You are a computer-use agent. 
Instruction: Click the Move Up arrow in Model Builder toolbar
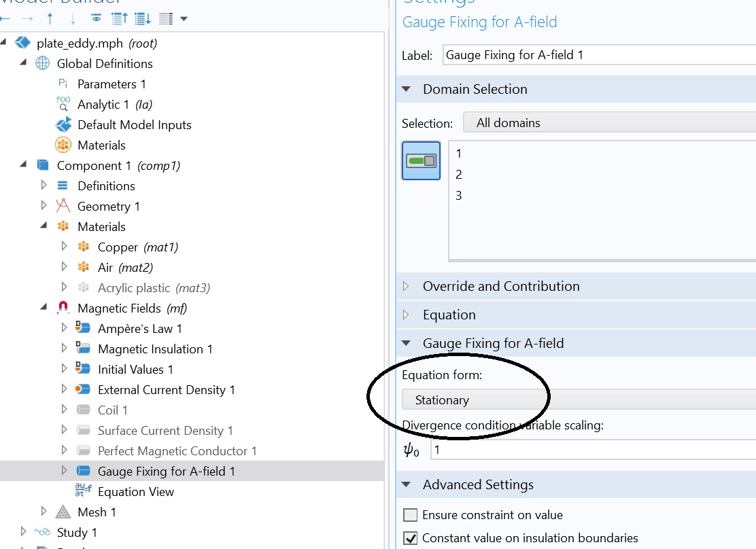click(50, 18)
